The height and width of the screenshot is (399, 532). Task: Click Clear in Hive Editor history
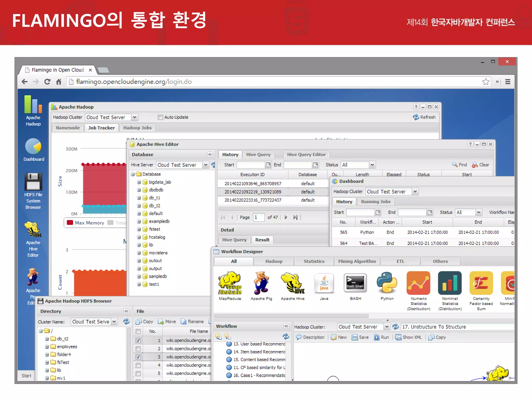point(481,165)
